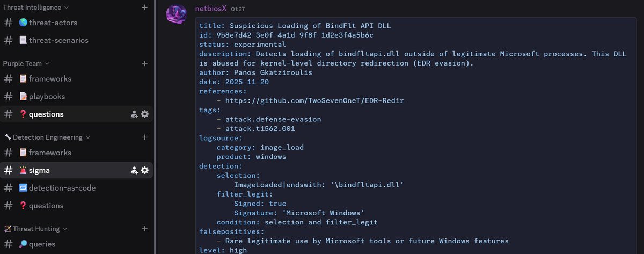Add channel to Detection Engineering category
644x254 pixels.
click(144, 137)
